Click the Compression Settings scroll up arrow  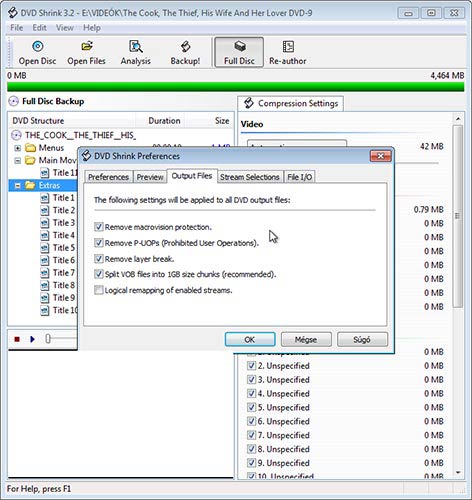point(458,119)
